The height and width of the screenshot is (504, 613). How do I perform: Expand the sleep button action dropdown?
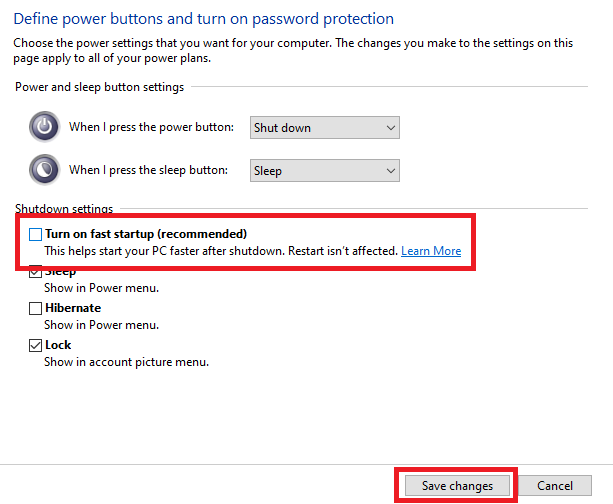pos(324,171)
